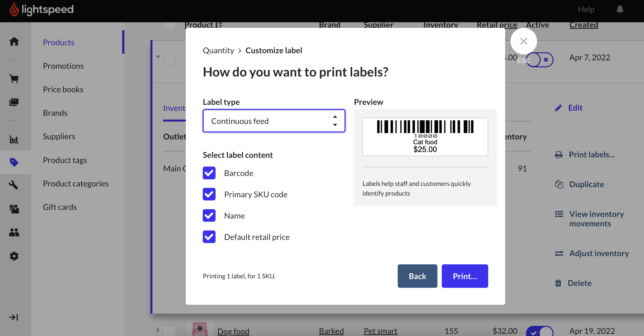This screenshot has width=644, height=336.
Task: Expand the Dog food row chevron
Action: coord(158,330)
